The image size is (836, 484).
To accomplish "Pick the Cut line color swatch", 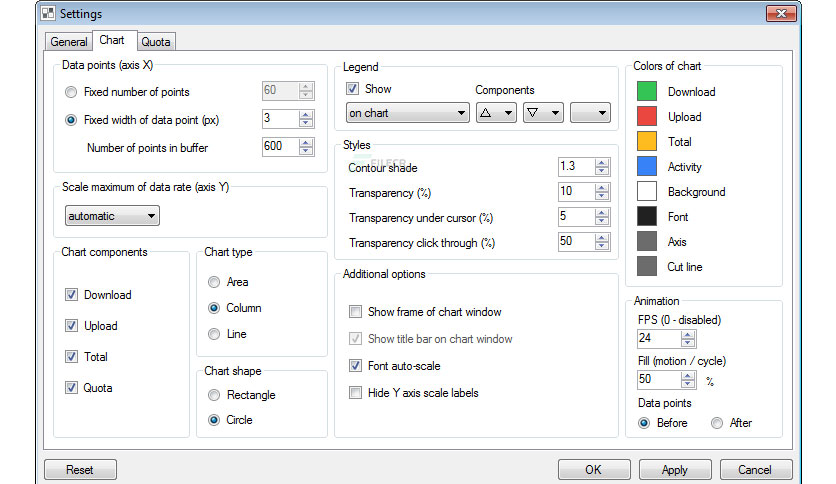I will (647, 267).
